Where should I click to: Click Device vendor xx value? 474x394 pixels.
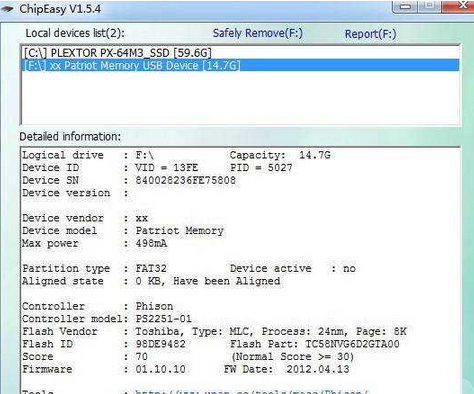141,218
